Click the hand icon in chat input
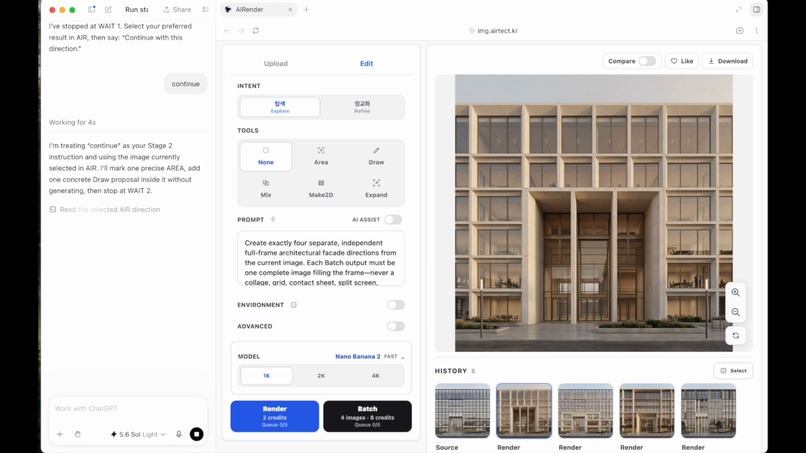 tap(78, 434)
